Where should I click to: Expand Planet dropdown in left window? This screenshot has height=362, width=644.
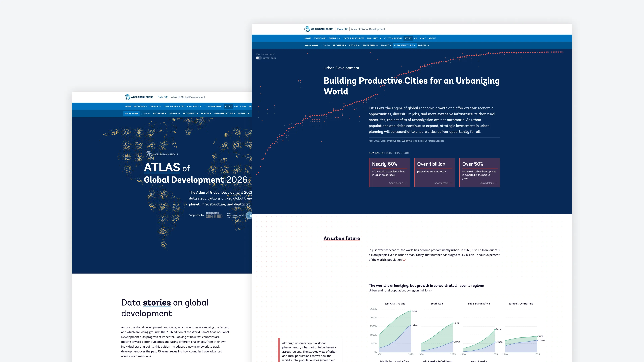(x=206, y=113)
